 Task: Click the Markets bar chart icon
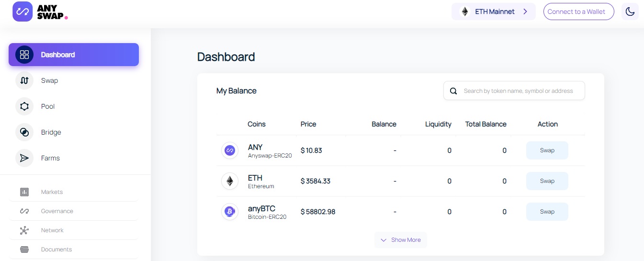pos(24,192)
